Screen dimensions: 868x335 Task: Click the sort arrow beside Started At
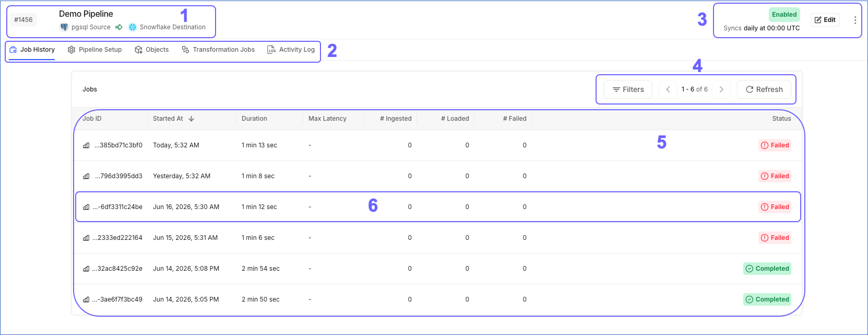pyautogui.click(x=192, y=119)
